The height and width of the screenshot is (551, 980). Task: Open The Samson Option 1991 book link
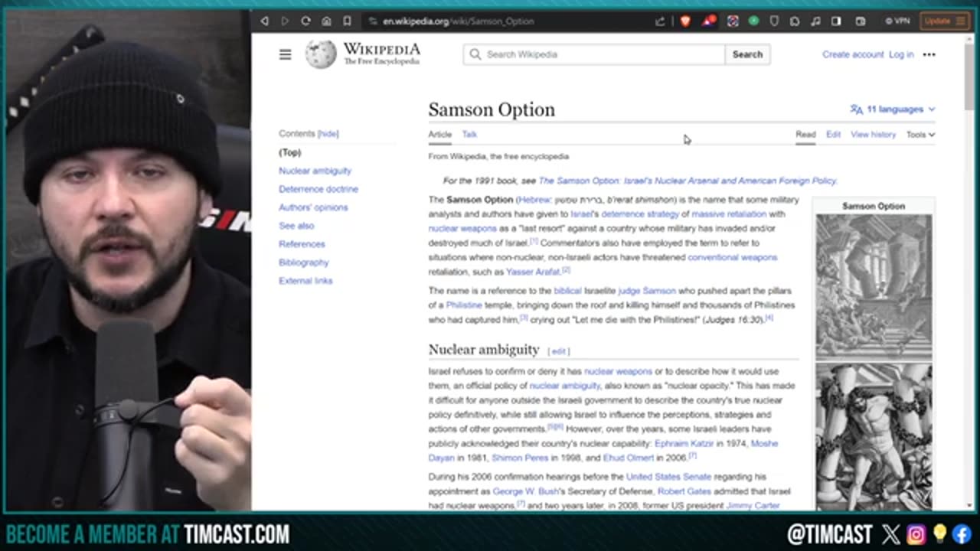[x=688, y=181]
